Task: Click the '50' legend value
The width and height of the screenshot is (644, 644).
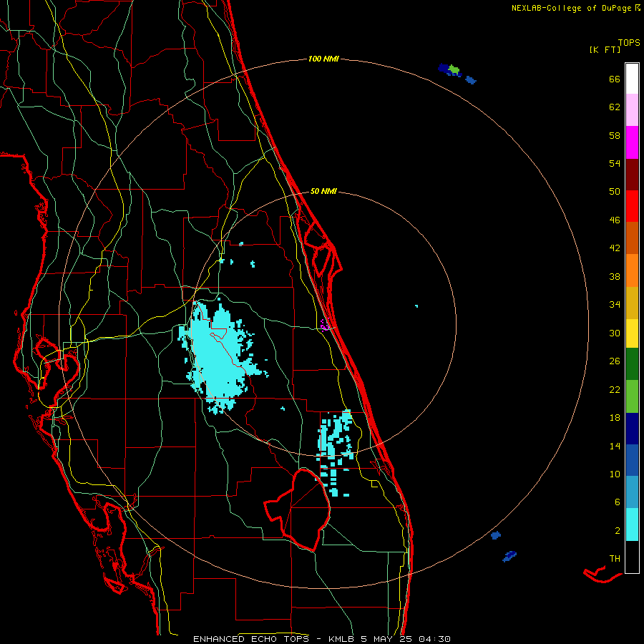Action: pos(615,192)
